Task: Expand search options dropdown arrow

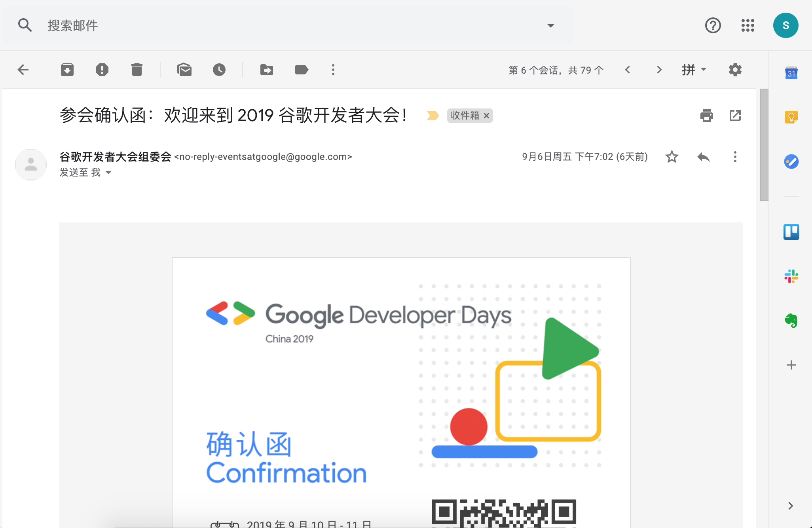Action: tap(550, 26)
